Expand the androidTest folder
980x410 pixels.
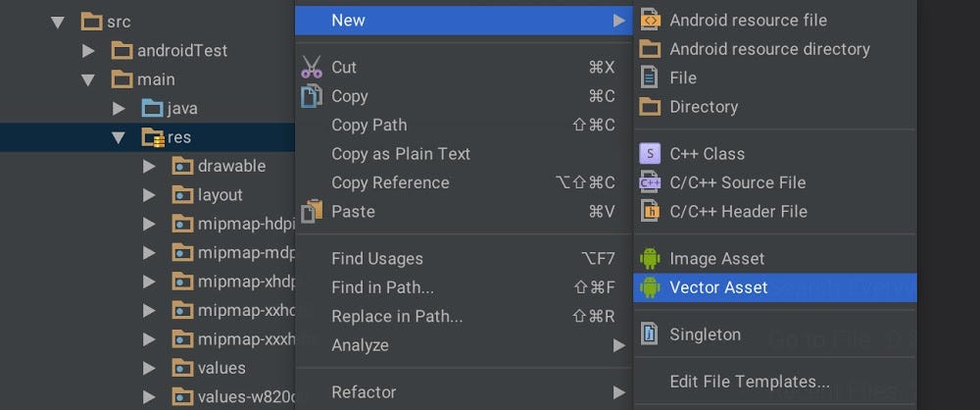(x=88, y=51)
